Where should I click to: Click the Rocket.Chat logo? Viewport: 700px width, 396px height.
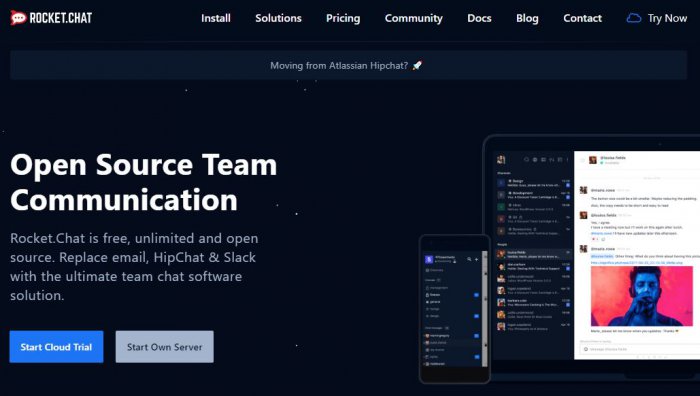coord(51,18)
